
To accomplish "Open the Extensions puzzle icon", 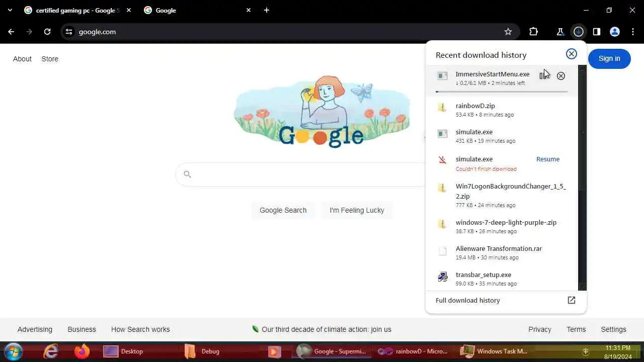I will (534, 32).
